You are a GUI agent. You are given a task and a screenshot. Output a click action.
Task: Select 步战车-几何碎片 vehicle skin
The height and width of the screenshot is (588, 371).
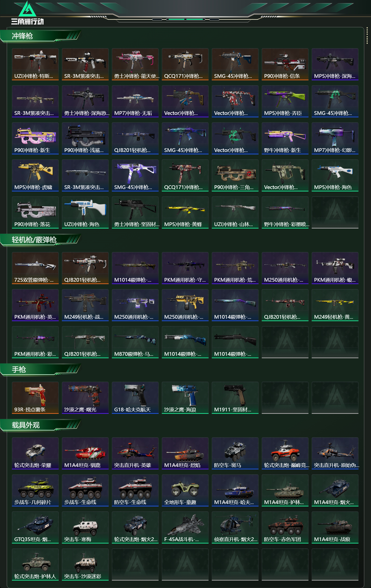[35, 490]
